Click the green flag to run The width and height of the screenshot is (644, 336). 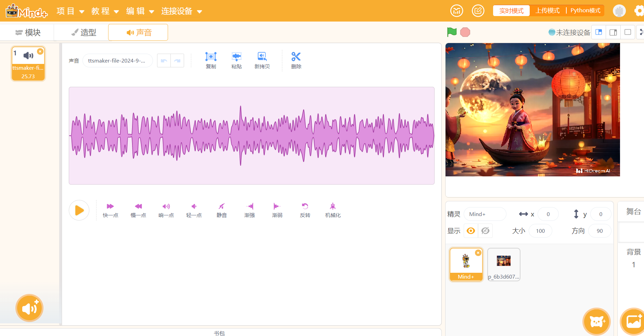click(452, 32)
